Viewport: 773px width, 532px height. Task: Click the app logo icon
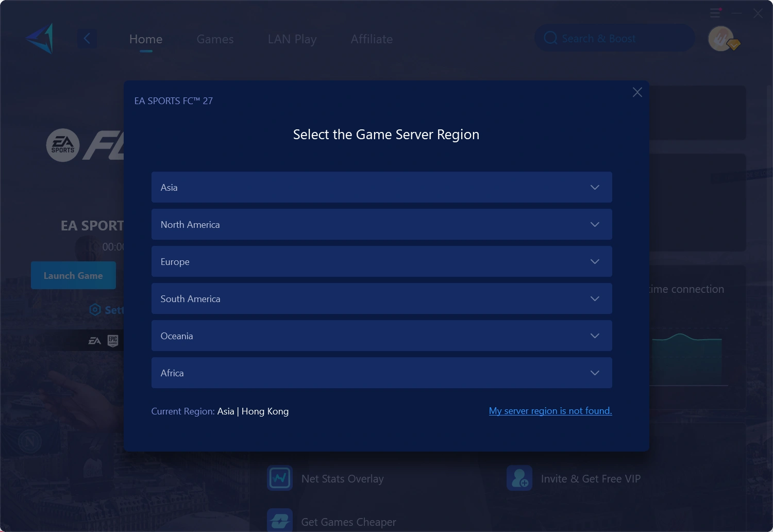click(x=40, y=38)
